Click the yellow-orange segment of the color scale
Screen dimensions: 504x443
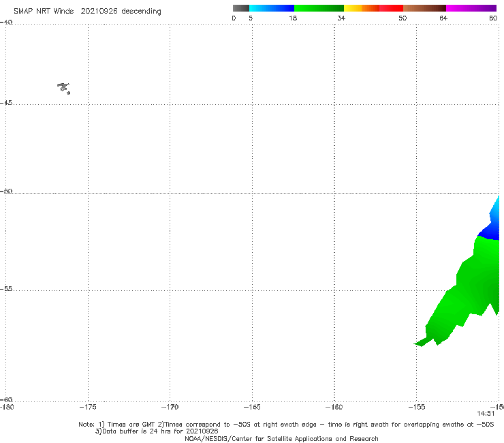coord(361,8)
